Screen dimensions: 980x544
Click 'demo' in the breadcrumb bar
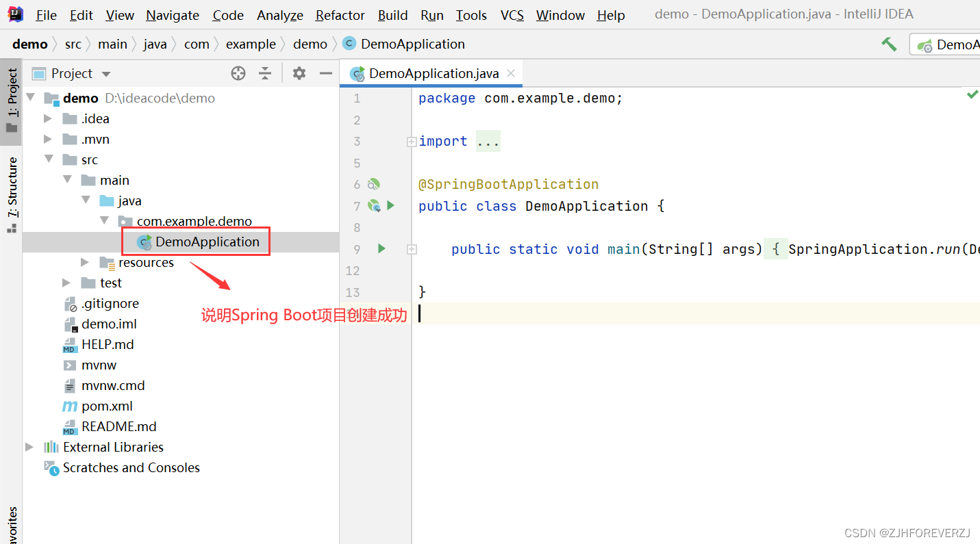[x=30, y=44]
